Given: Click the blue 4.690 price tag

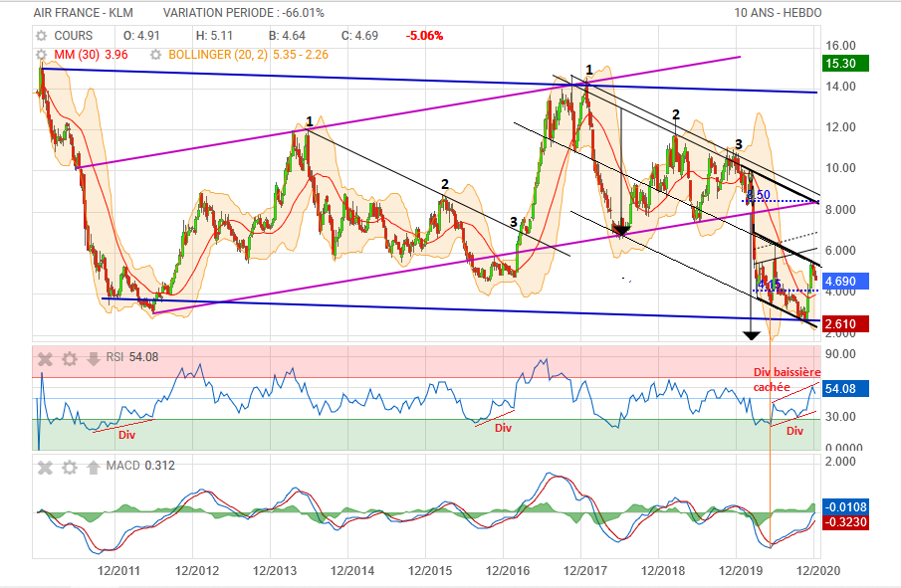Looking at the screenshot, I should click(845, 282).
